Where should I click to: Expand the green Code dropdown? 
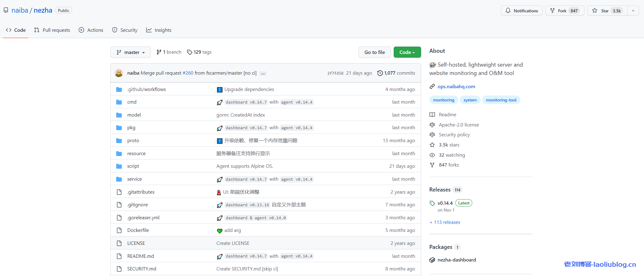click(407, 52)
